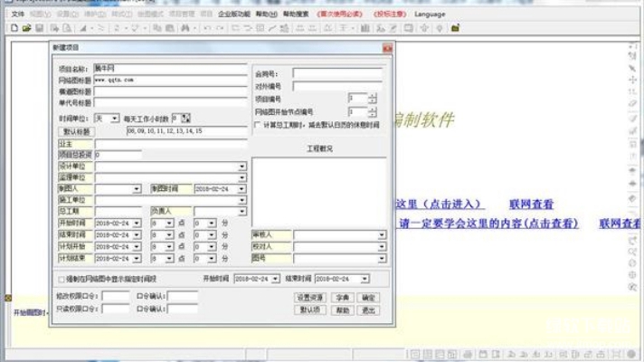Viewport: 644px width, 362px height.
Task: Increment the 项目编号 spinner value
Action: [x=372, y=95]
